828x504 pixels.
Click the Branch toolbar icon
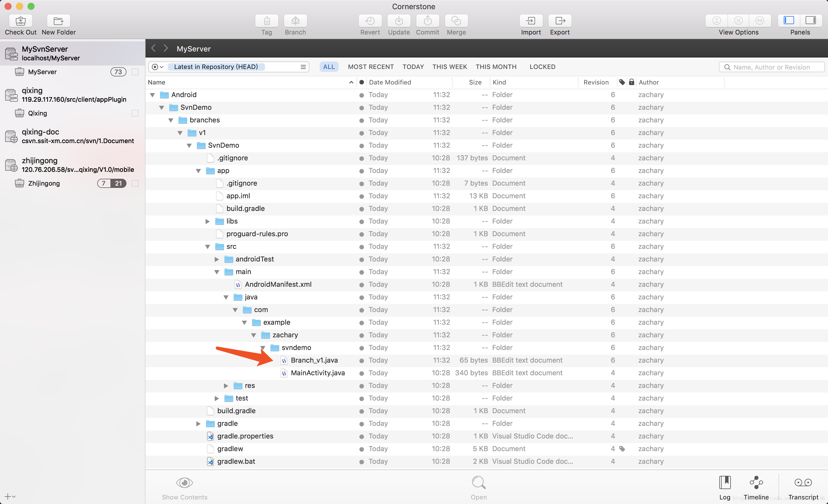295,21
